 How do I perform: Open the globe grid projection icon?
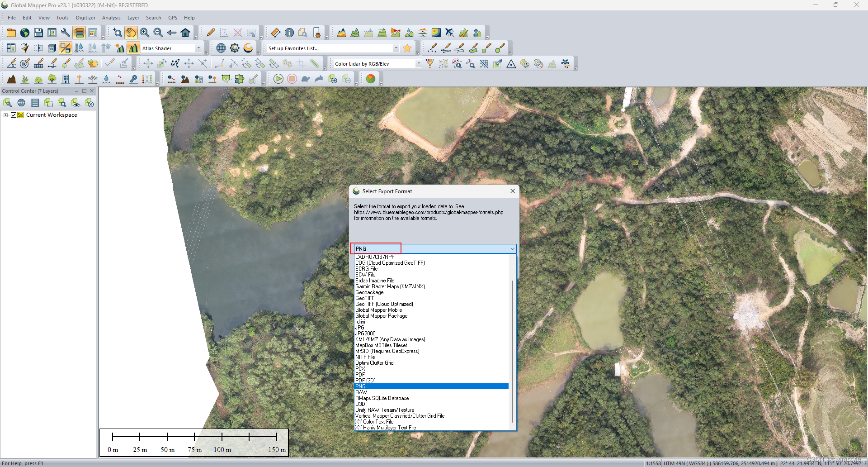(x=221, y=48)
